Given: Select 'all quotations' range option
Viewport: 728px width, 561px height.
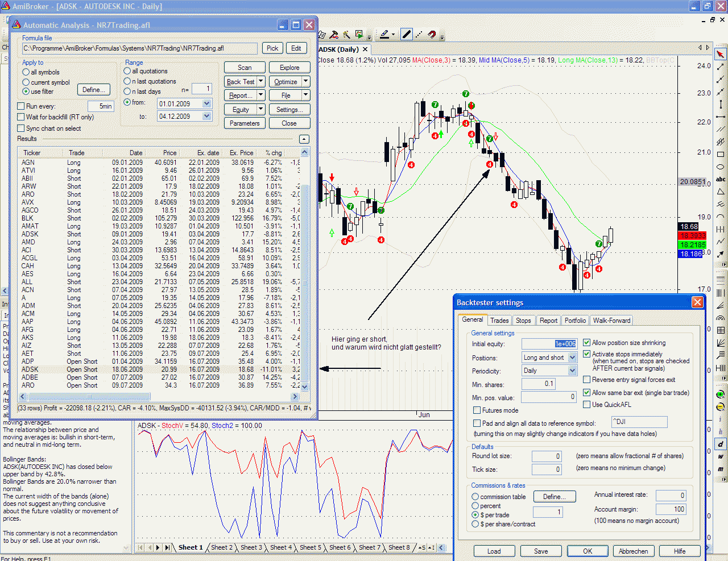Looking at the screenshot, I should (127, 71).
